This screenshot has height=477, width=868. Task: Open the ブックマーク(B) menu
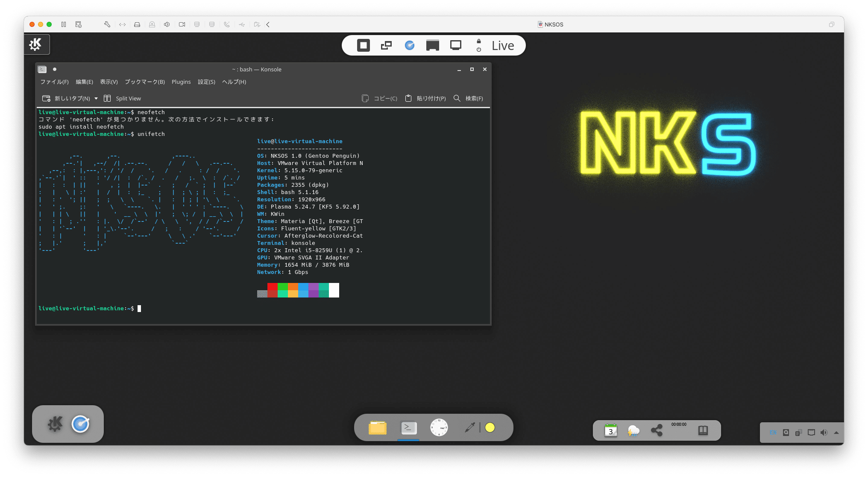click(x=145, y=82)
